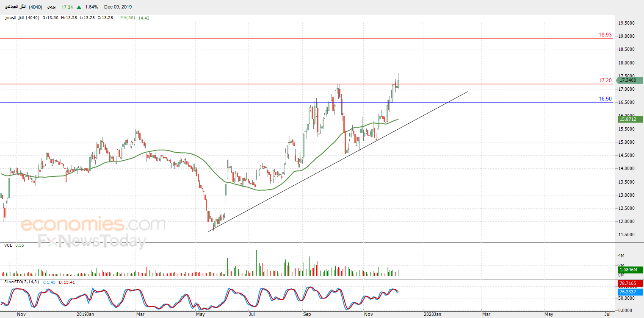
Task: Click the volume tag 1.0846M
Action: pos(630,270)
